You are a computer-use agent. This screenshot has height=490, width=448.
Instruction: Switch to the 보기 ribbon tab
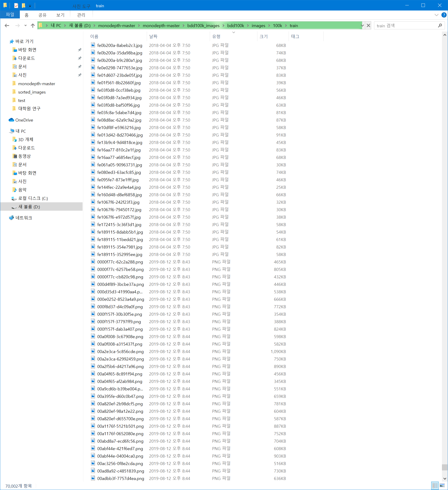[60, 15]
